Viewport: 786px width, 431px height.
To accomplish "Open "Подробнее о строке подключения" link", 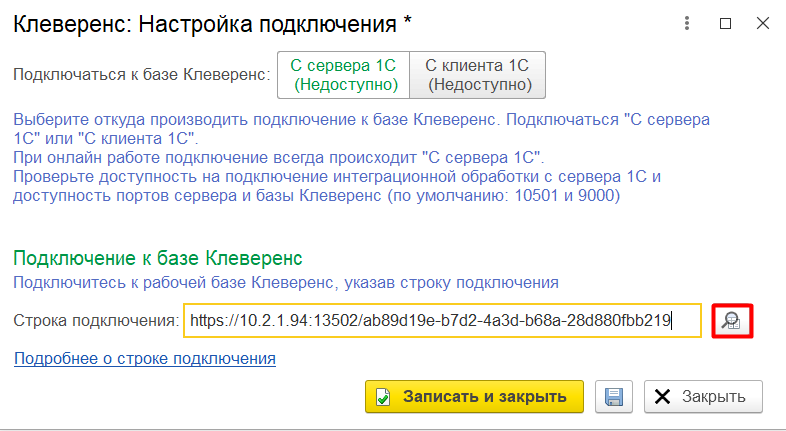I will coord(145,359).
